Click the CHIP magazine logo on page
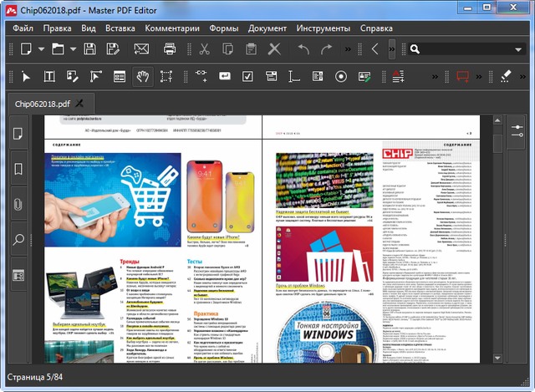 pyautogui.click(x=396, y=153)
